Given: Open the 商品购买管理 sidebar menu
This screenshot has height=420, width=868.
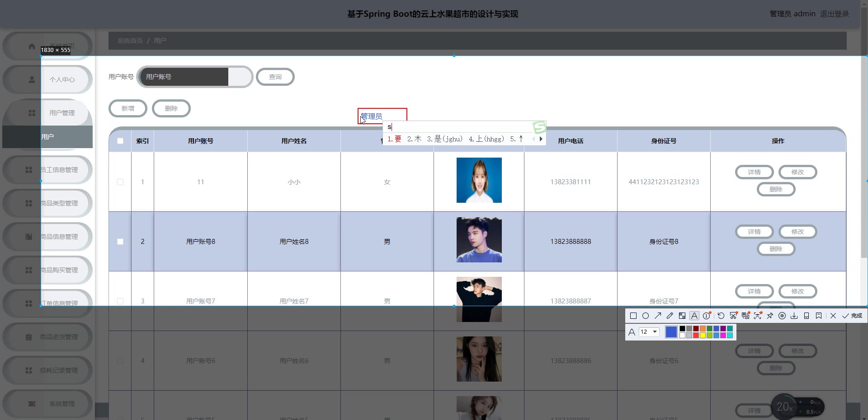Looking at the screenshot, I should point(47,270).
